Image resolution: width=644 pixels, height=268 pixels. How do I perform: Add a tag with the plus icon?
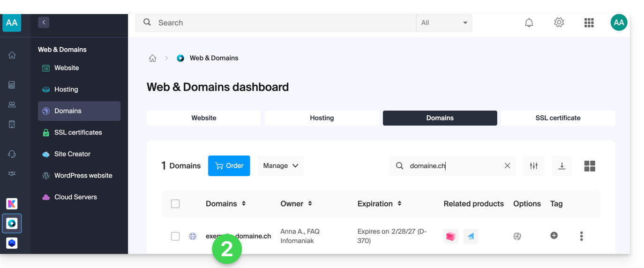point(554,236)
